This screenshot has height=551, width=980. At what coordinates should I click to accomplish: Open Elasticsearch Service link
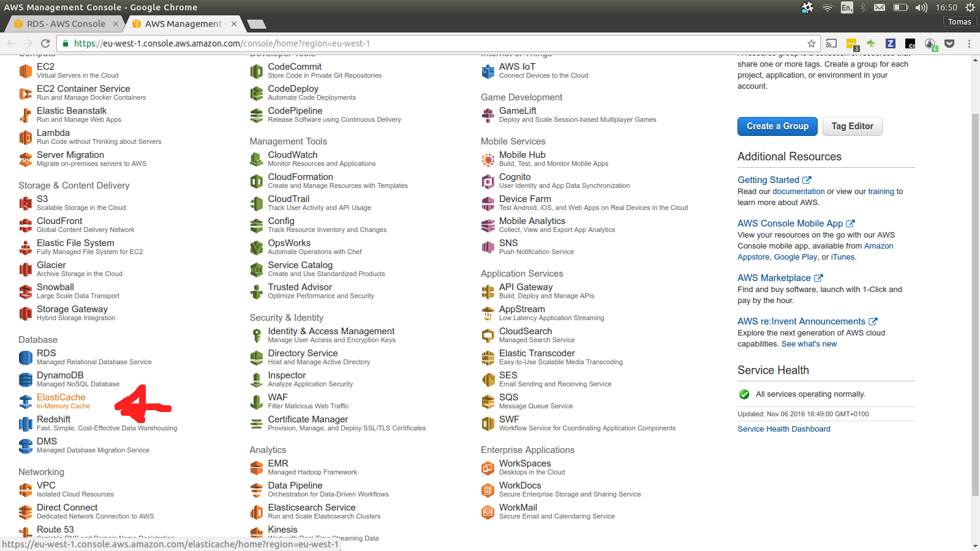click(x=311, y=508)
